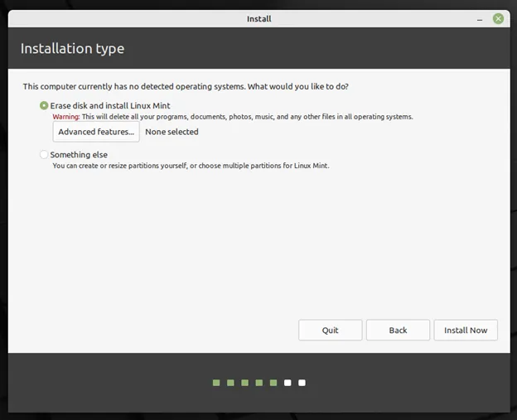Select Erase disk and install Linux Mint
Viewport: 517px width, 420px height.
44,105
